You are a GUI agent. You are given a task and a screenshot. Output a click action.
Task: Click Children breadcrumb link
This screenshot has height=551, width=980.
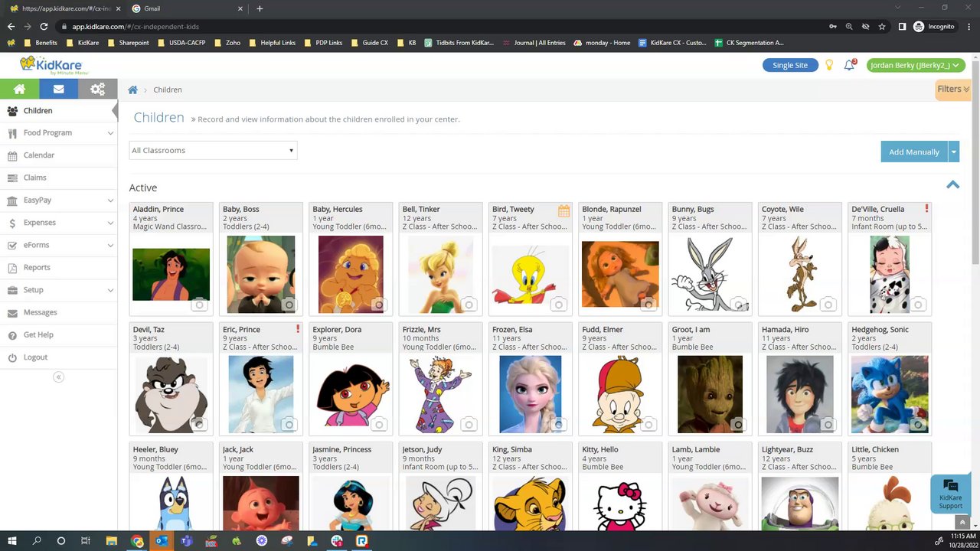(x=168, y=90)
